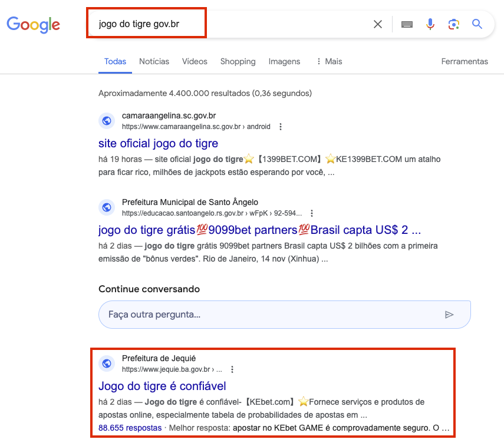Open the three-dot menu for the camaraangelina result

click(281, 127)
